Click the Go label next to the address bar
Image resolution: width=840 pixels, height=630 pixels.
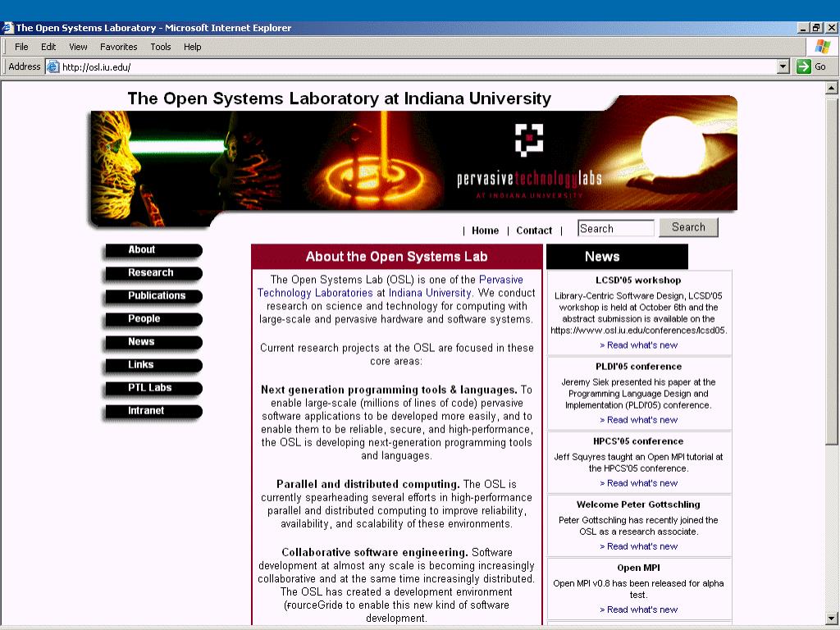820,67
